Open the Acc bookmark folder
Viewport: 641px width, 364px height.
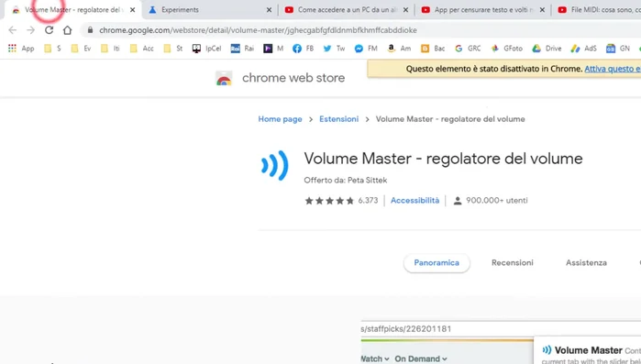pyautogui.click(x=142, y=49)
